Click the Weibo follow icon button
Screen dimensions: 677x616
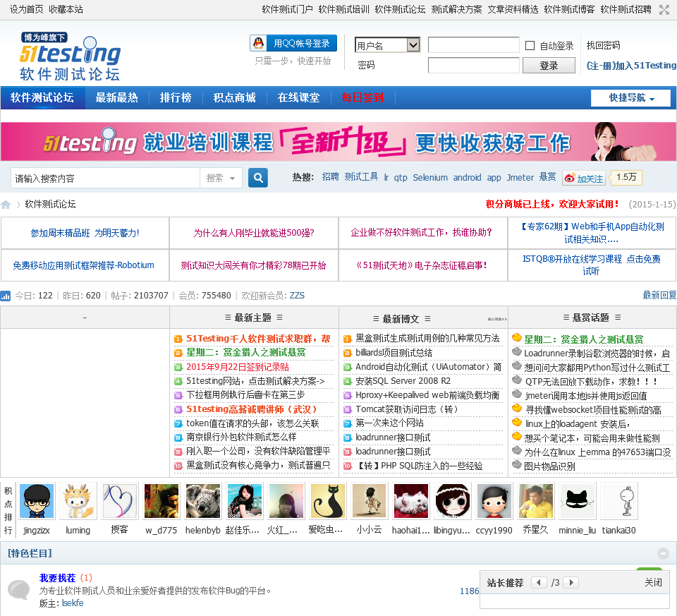[584, 178]
